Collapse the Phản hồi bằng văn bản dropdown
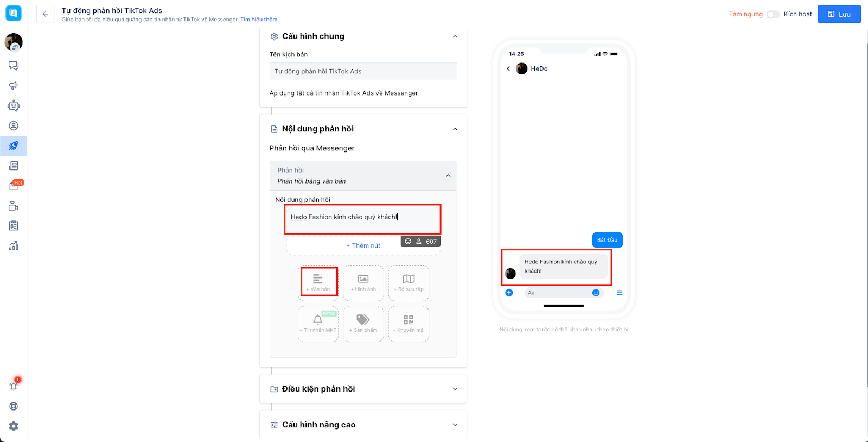868x442 pixels. click(448, 176)
